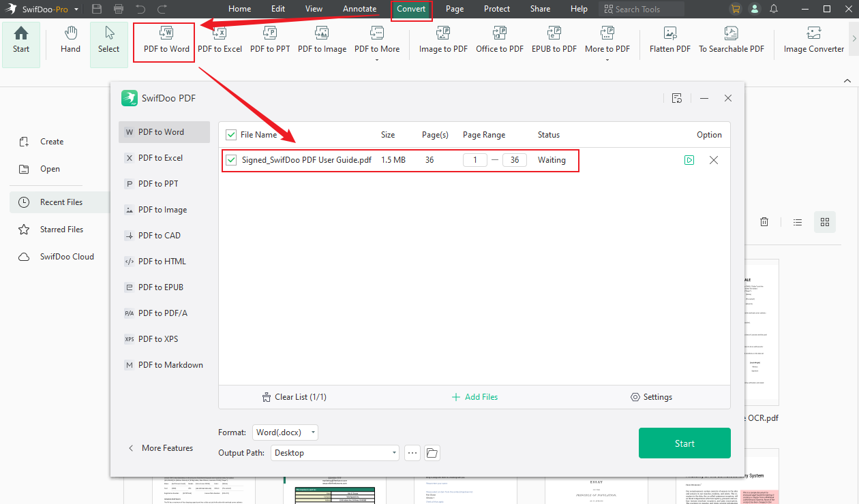Launch Office to PDF ribbon tool
Screen dimensions: 859x504
click(x=500, y=41)
